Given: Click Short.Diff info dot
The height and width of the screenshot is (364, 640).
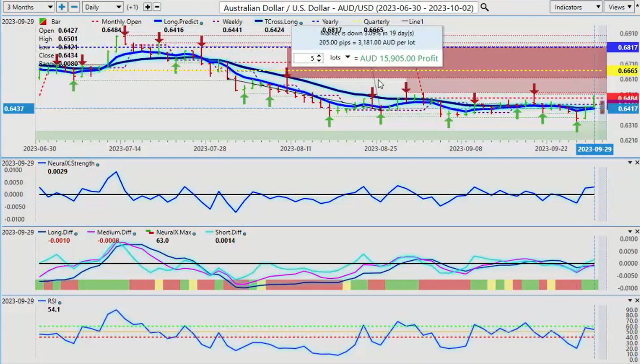Looking at the screenshot, I should pyautogui.click(x=244, y=233).
